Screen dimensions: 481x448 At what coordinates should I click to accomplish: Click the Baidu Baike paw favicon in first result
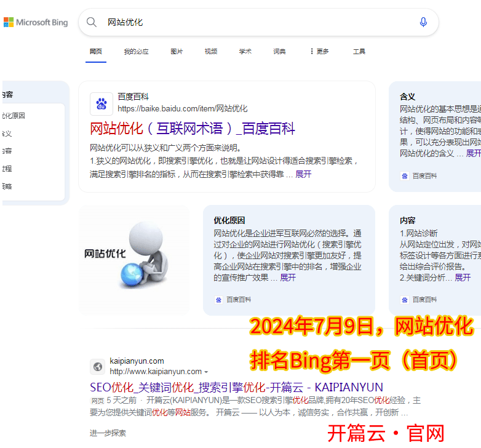pyautogui.click(x=101, y=104)
